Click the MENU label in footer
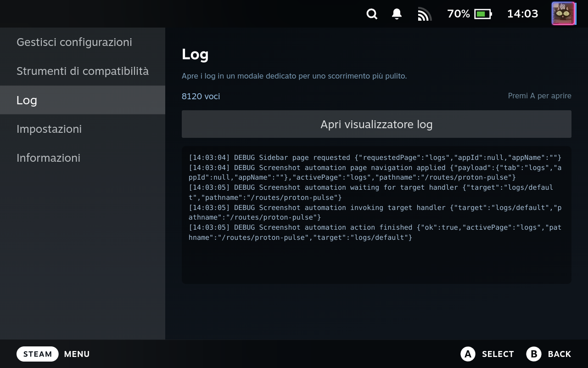 pos(77,354)
